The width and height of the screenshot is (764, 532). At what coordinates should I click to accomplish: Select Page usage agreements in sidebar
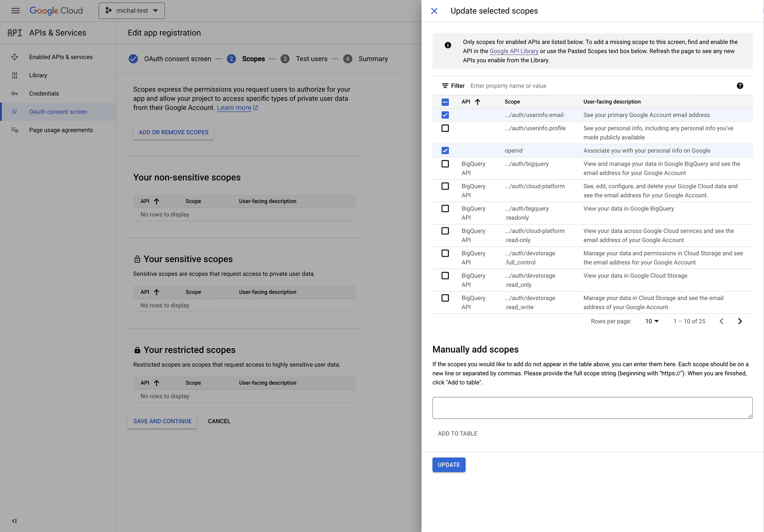click(60, 130)
